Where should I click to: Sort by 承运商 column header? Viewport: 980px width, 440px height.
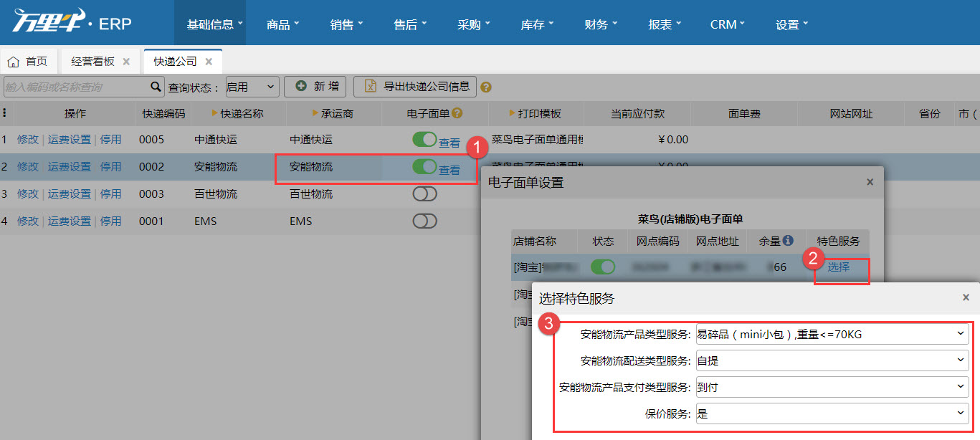(333, 113)
